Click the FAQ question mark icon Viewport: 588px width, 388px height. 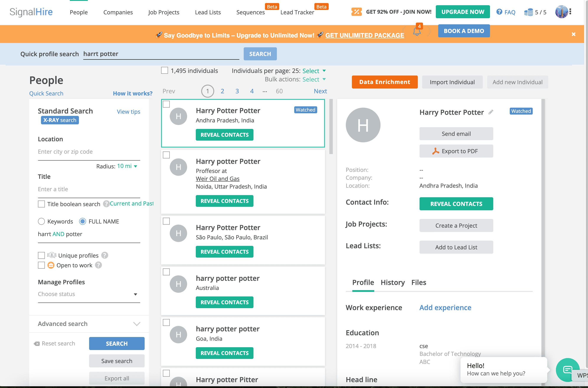pyautogui.click(x=499, y=12)
